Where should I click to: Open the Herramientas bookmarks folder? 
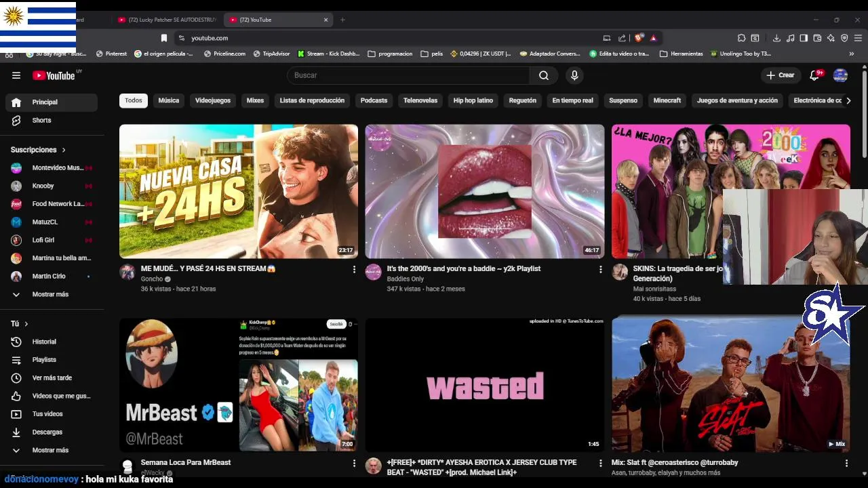(x=682, y=54)
